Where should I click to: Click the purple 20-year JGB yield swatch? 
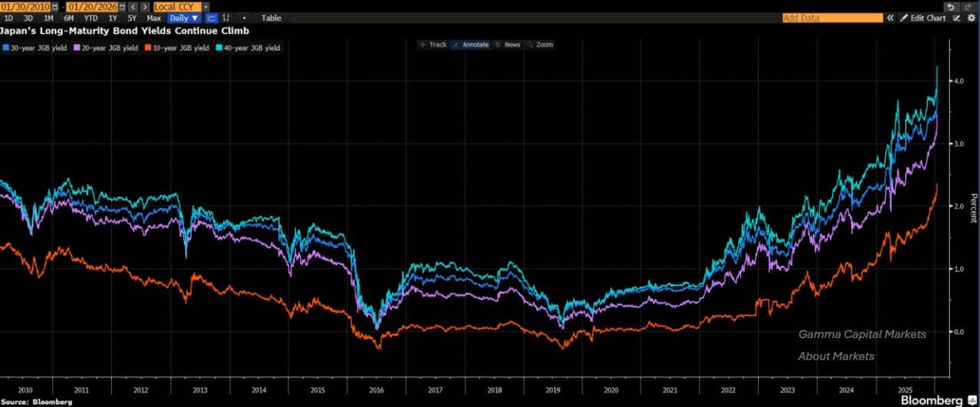tap(77, 47)
